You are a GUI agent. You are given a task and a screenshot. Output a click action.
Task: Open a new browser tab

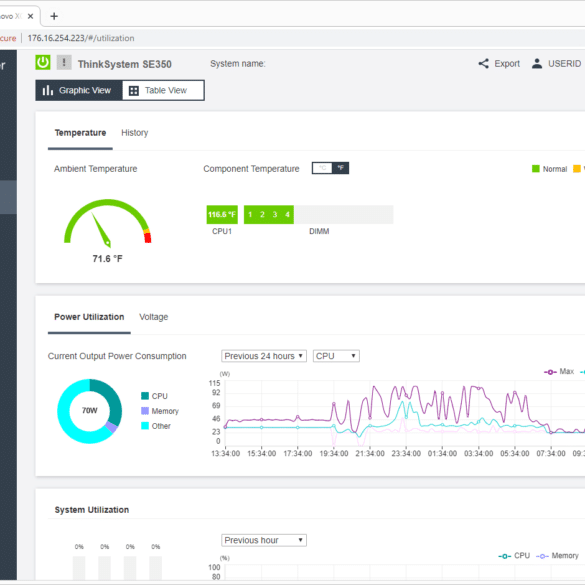click(54, 16)
